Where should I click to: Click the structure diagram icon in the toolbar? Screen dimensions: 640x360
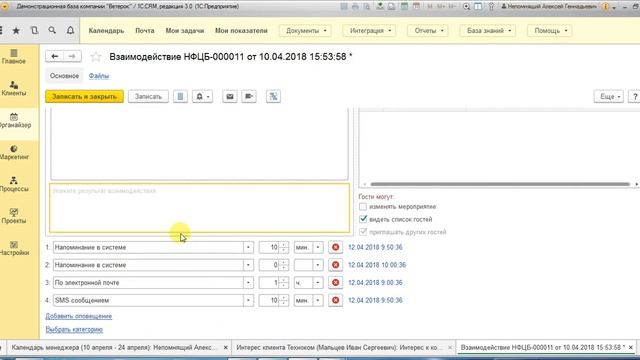click(273, 96)
